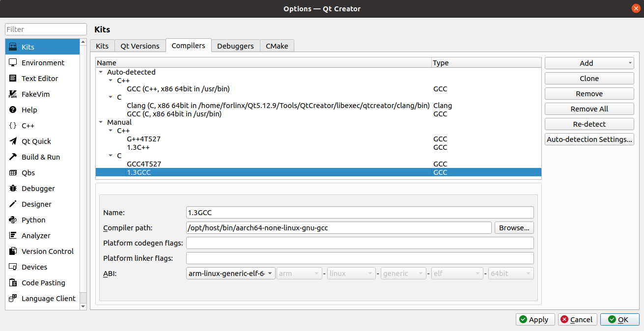This screenshot has width=644, height=331.
Task: Click the Build & Run hammer icon
Action: (13, 157)
